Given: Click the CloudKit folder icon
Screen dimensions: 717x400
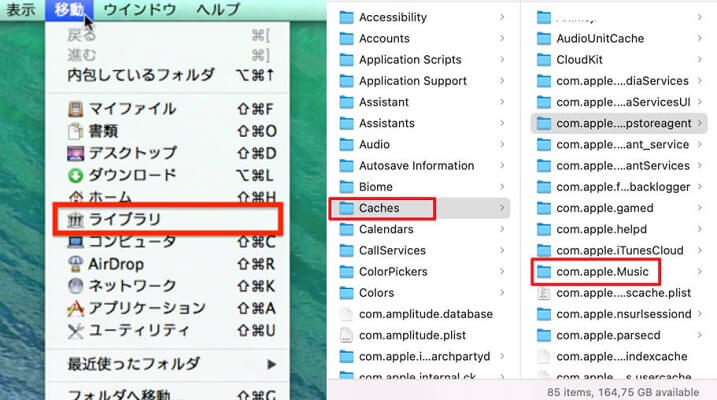Looking at the screenshot, I should coord(544,60).
